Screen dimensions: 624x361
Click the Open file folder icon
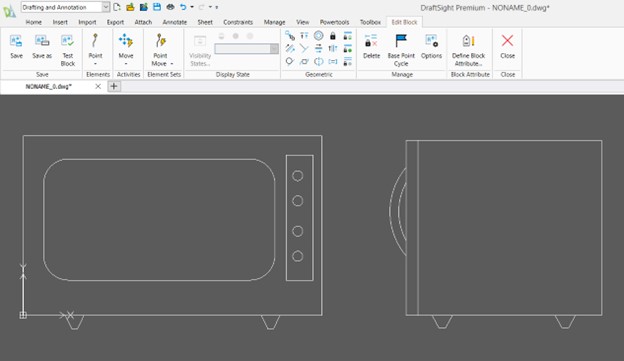tap(130, 7)
